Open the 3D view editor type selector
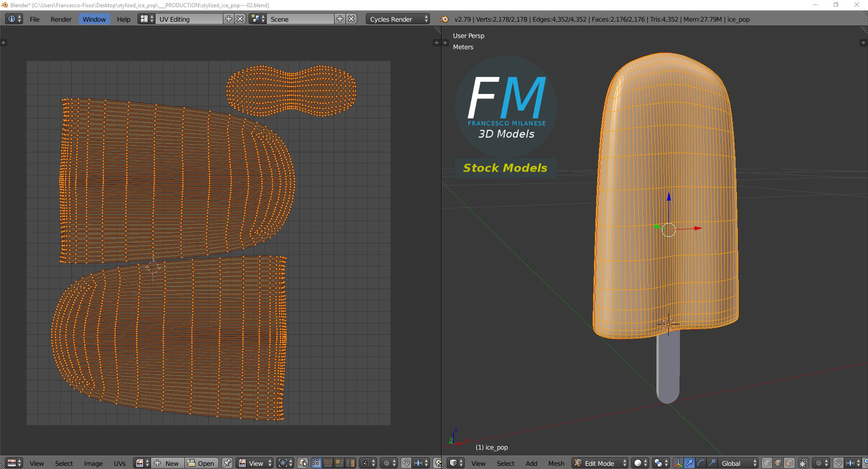Viewport: 868px width, 469px height. 456,463
